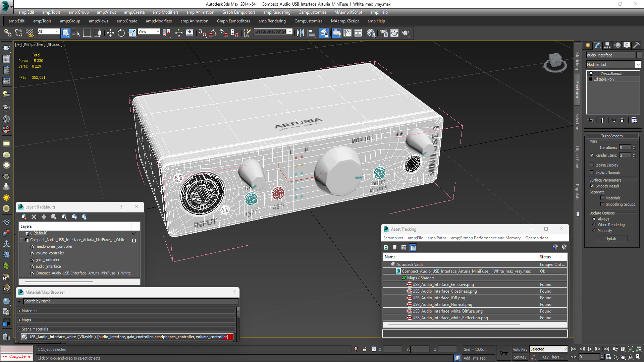Select the Move tool in toolbar
The height and width of the screenshot is (362, 644).
click(110, 33)
